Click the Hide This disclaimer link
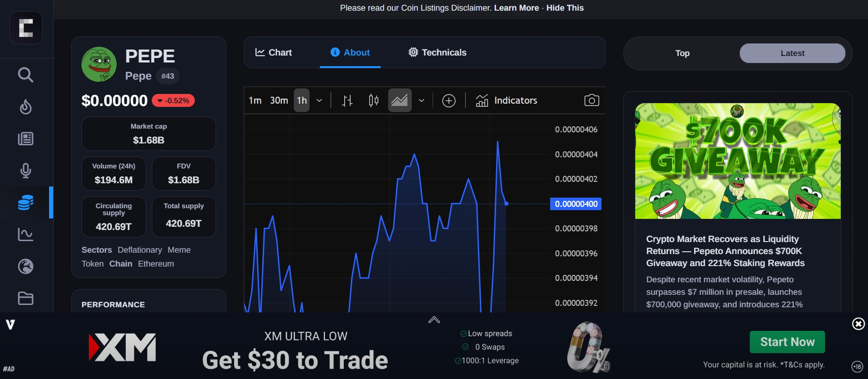 [x=564, y=8]
